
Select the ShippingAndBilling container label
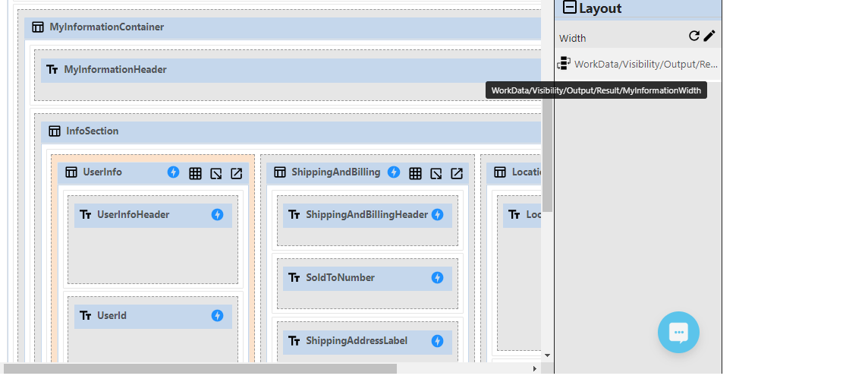[336, 172]
